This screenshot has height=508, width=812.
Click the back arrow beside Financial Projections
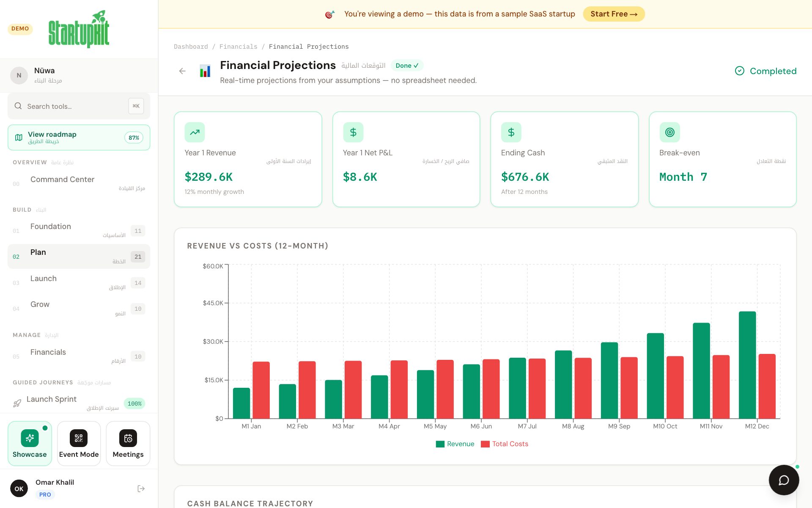click(x=182, y=71)
